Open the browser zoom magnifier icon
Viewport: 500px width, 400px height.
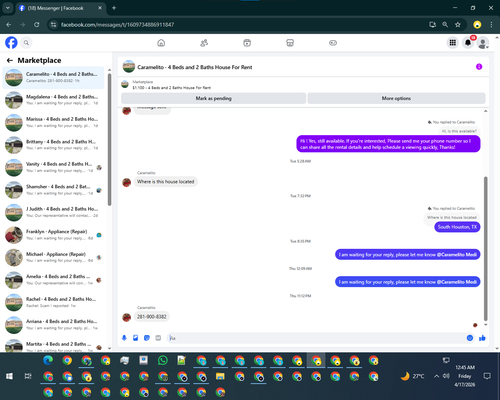click(445, 25)
